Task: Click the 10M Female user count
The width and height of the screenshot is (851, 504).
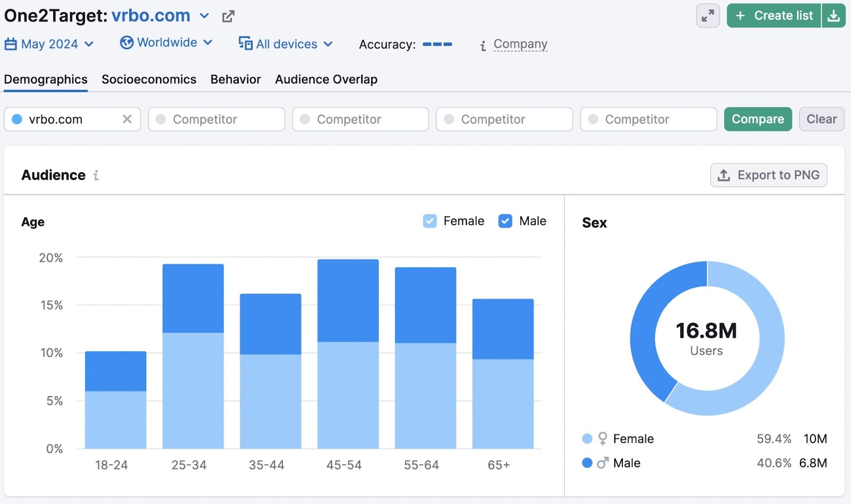Action: pos(815,439)
